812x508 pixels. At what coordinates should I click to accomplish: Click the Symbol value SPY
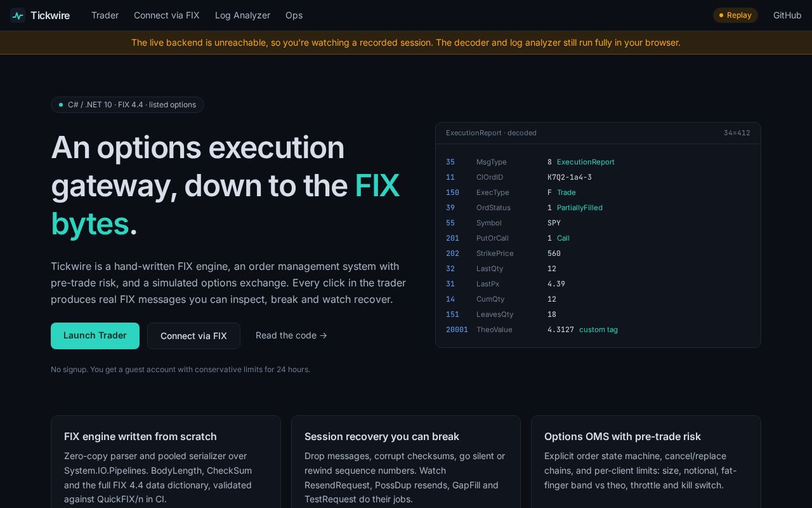click(554, 223)
